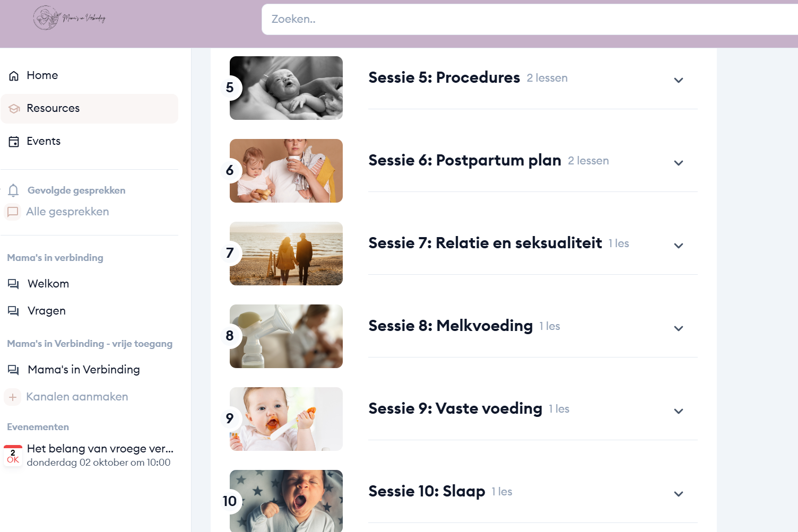The image size is (798, 532).
Task: Click the breast pump thumbnail of Sessie 8
Action: pyautogui.click(x=286, y=336)
